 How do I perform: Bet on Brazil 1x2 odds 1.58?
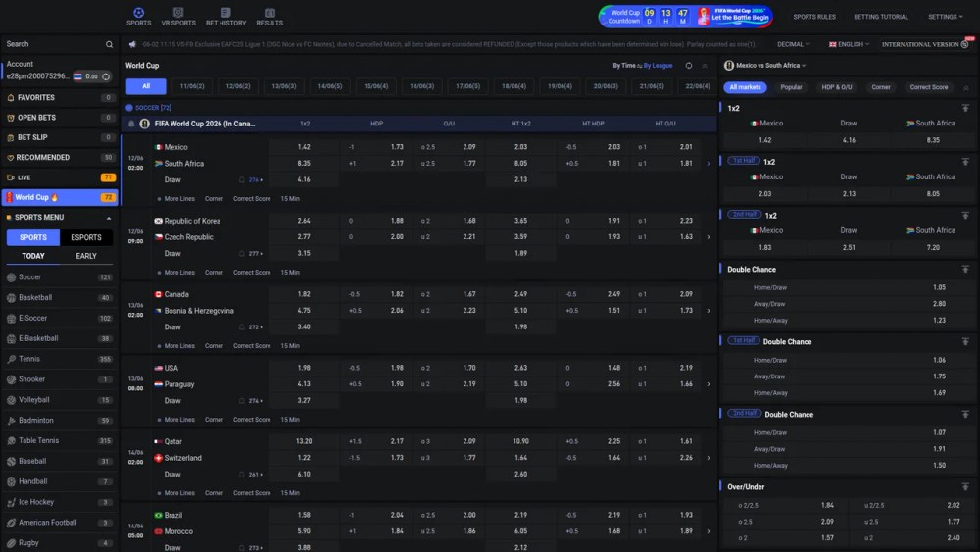[x=304, y=515]
